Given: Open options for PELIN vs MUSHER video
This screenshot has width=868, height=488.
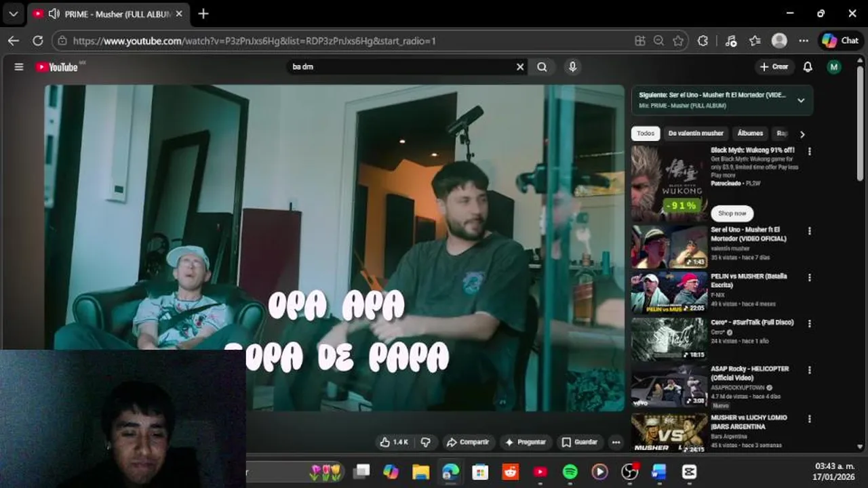Looking at the screenshot, I should pyautogui.click(x=809, y=277).
